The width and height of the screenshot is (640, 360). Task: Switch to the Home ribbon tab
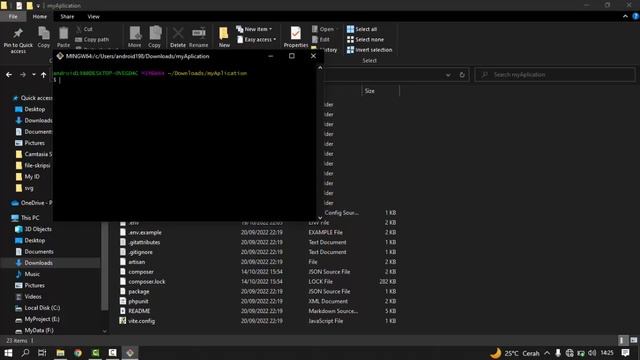coord(40,17)
